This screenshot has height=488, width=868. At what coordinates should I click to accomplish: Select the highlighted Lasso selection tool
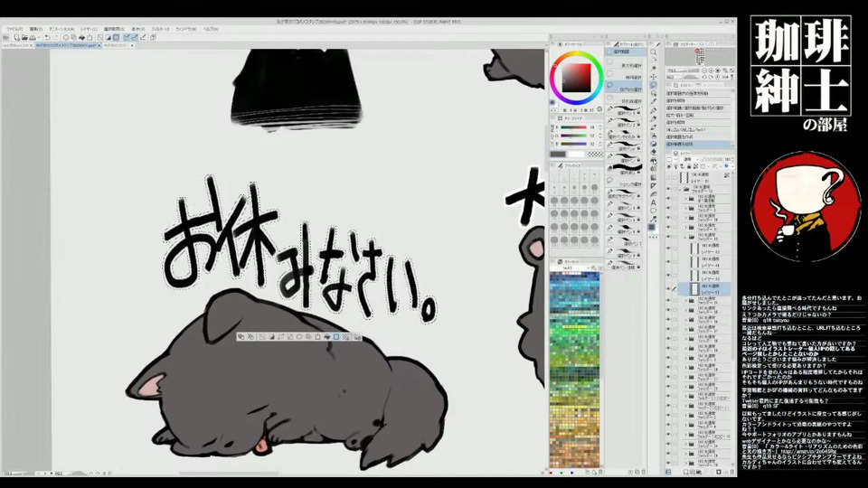tap(653, 85)
